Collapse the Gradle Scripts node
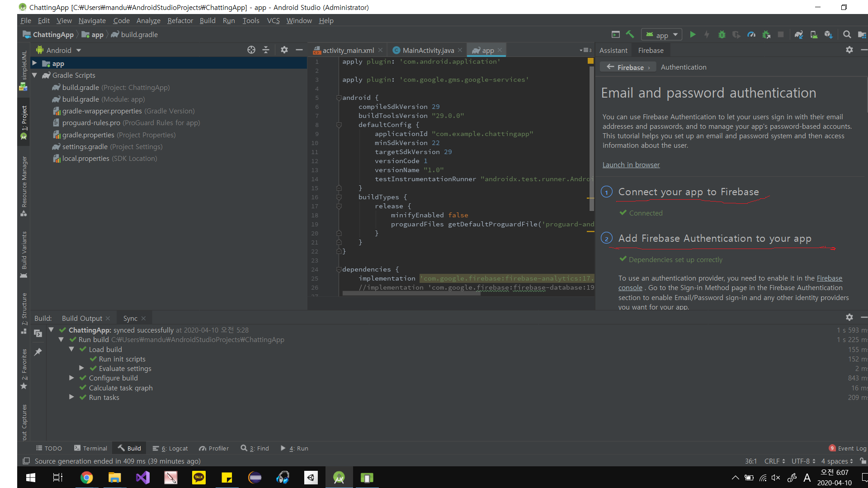 coord(34,75)
